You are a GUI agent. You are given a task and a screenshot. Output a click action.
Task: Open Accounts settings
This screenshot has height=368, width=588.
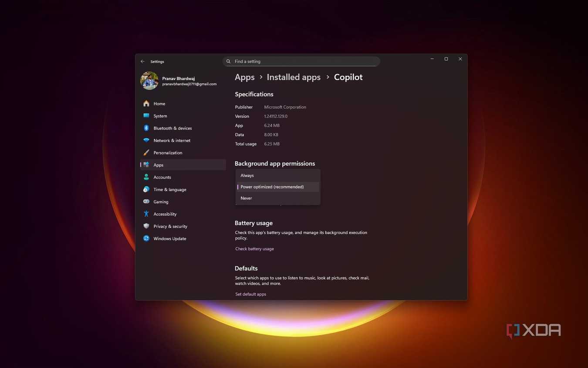tap(183, 177)
